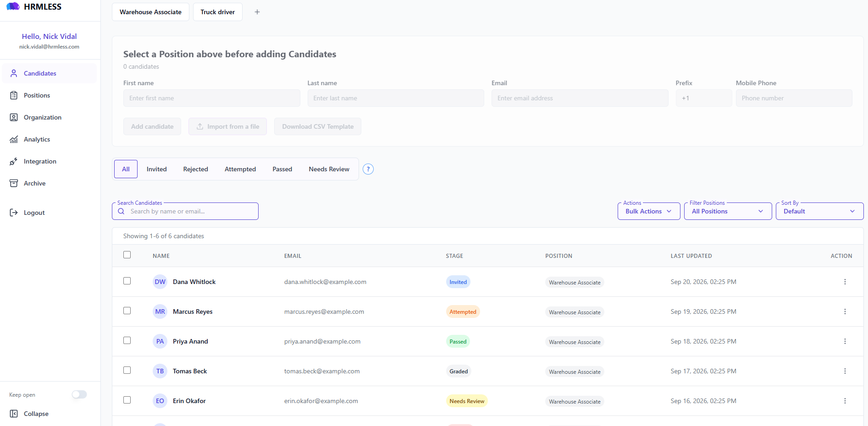Show Passed candidates tab
This screenshot has height=426, width=868.
click(282, 169)
